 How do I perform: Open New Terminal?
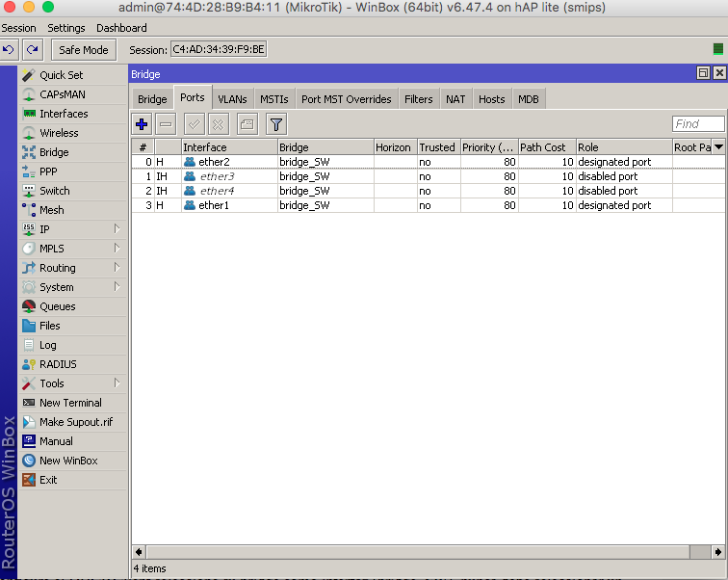[x=72, y=403]
